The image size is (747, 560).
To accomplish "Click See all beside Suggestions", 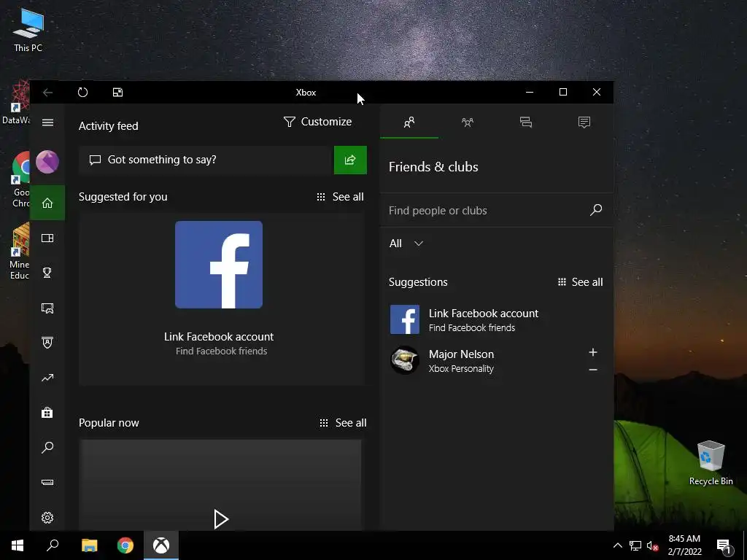I will point(580,282).
